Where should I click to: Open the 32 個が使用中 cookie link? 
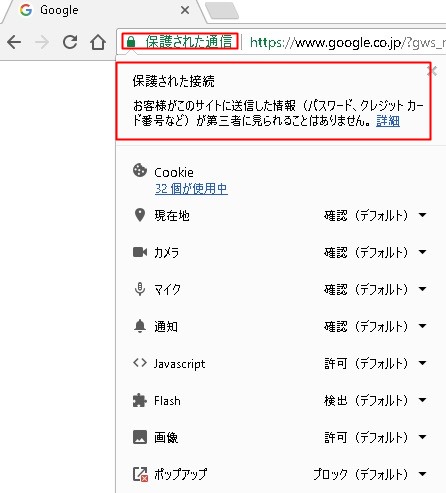(x=191, y=189)
